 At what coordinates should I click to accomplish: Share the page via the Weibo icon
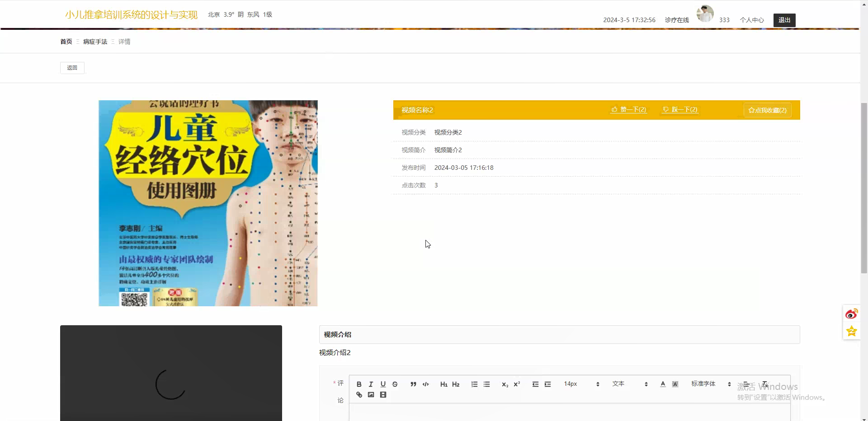pyautogui.click(x=851, y=313)
